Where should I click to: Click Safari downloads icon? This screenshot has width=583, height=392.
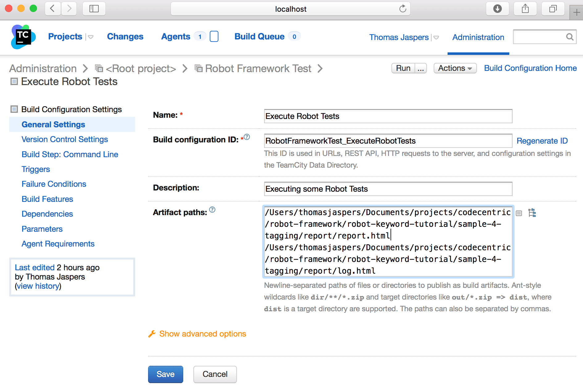[x=497, y=9]
